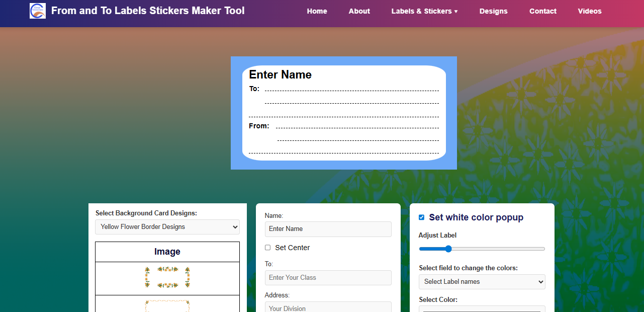The image size is (644, 312).
Task: Uncheck Set white color popup checkbox
Action: [422, 217]
